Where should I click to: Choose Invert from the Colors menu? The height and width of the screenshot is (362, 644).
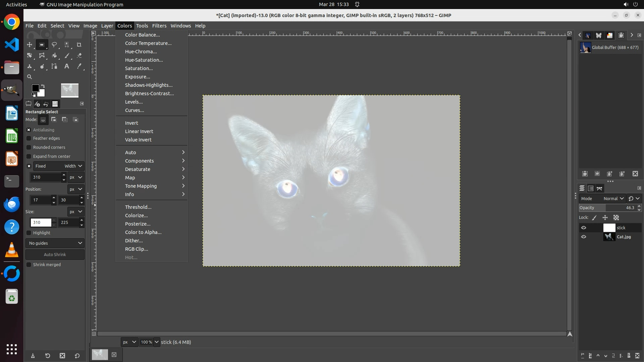coord(131,123)
